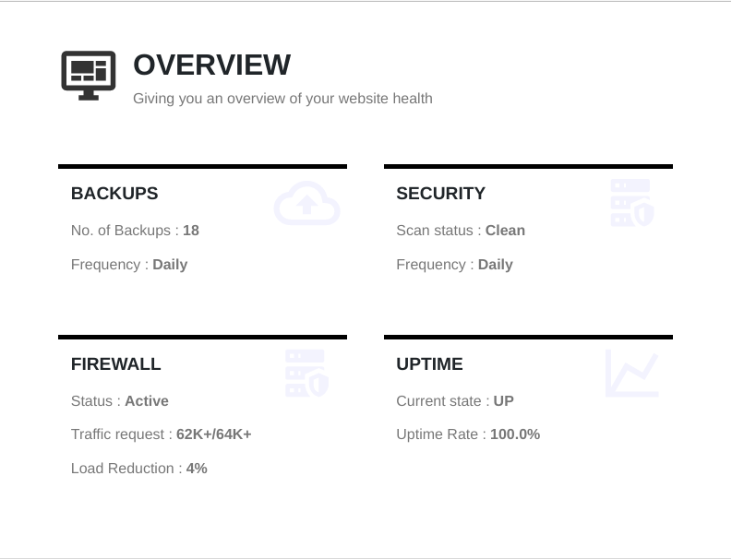Click the website health overview subtitle
The image size is (756, 559).
(282, 99)
